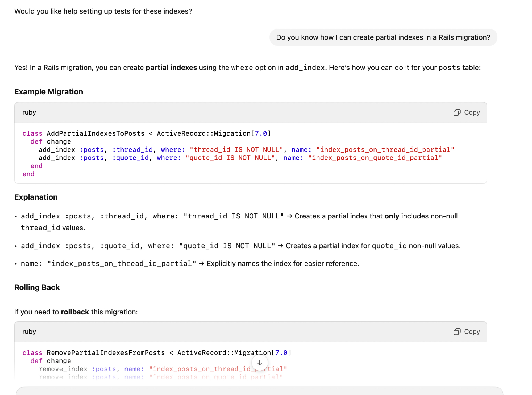This screenshot has height=395, width=532.
Task: Click the class RemovePartialIndexesFromPosts code line
Action: pyautogui.click(x=157, y=353)
